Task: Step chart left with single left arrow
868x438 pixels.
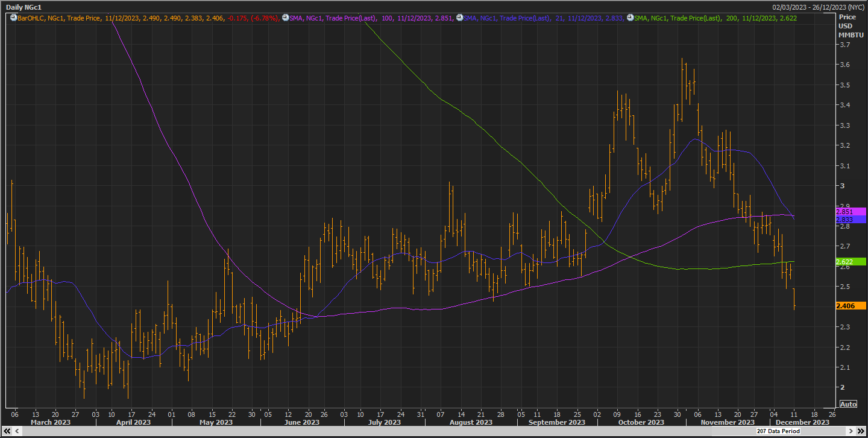Action: tap(17, 431)
